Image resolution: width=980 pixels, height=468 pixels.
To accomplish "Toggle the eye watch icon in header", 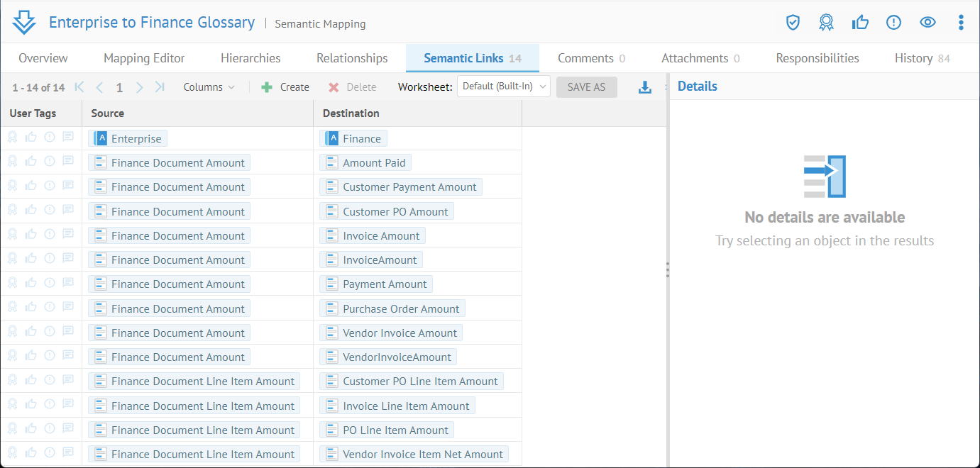I will click(x=927, y=23).
